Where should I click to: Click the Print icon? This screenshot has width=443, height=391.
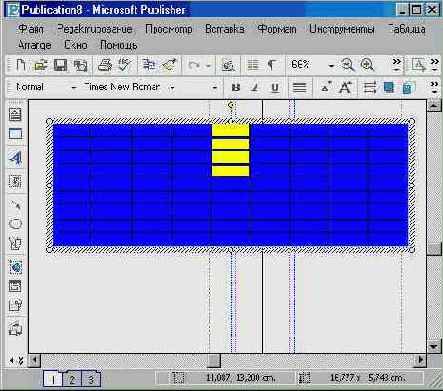104,65
